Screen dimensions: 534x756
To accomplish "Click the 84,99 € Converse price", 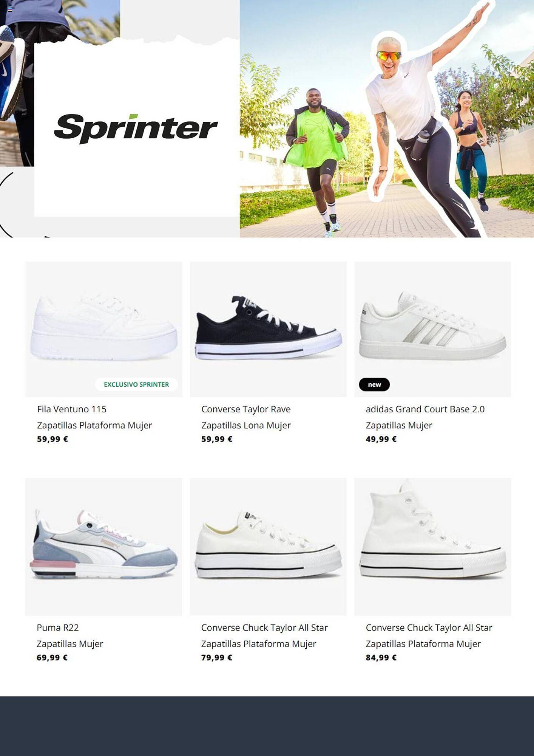I will 381,657.
